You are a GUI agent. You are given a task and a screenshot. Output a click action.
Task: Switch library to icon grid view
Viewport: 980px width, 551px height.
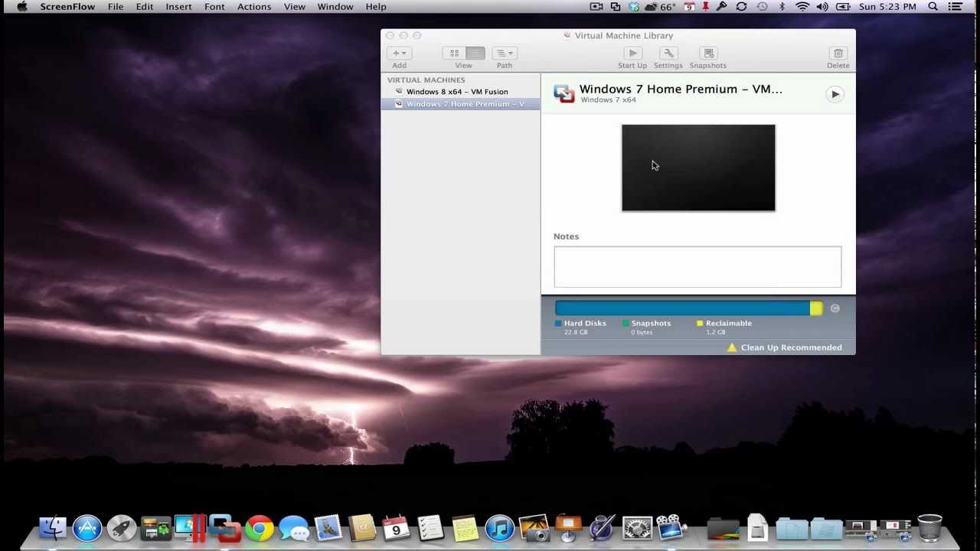tap(453, 53)
